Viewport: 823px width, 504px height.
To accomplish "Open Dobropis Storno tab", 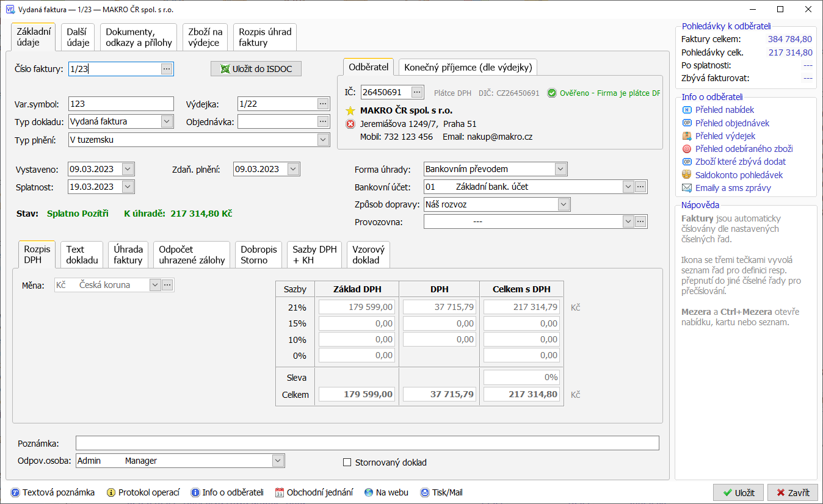I will 258,254.
